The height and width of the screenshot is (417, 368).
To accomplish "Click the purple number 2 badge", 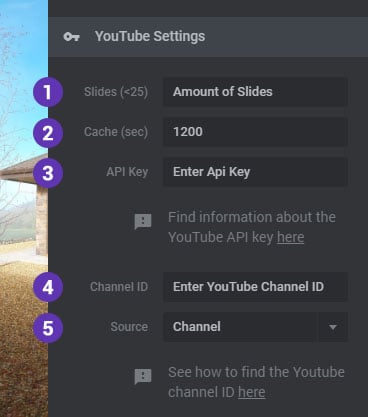I will pyautogui.click(x=48, y=133).
